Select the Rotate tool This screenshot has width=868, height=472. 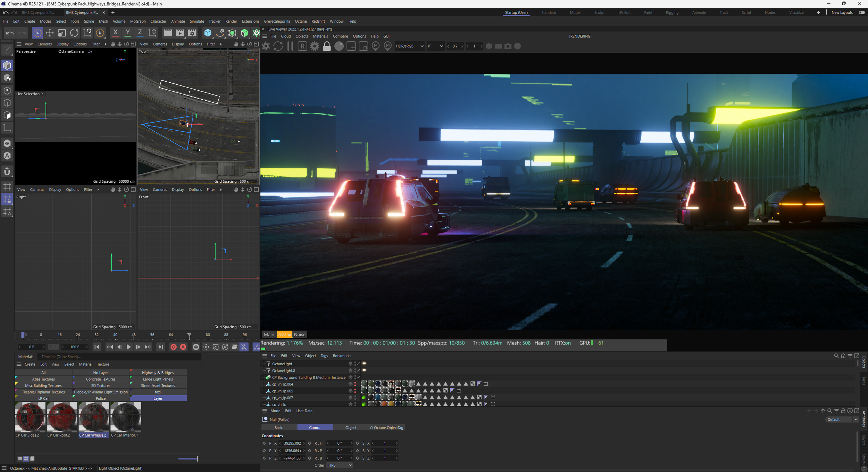(x=74, y=33)
